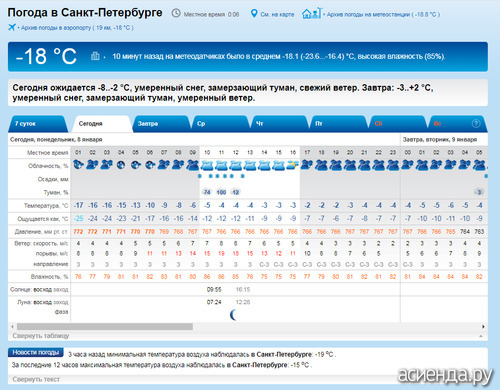Click the table collapse arrow at right
The width and height of the screenshot is (500, 390).
[x=481, y=336]
